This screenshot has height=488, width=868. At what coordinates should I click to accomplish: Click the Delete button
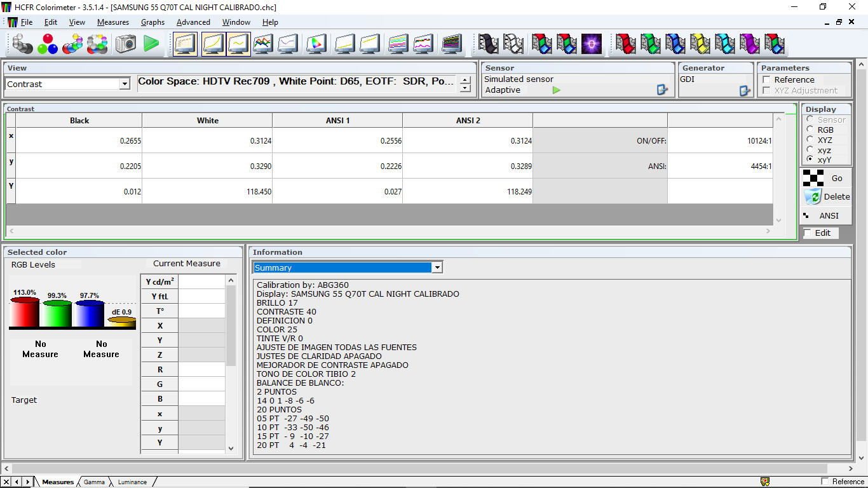click(825, 197)
